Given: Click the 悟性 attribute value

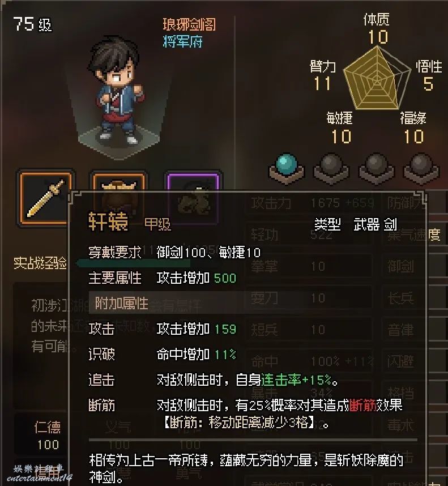Looking at the screenshot, I should pyautogui.click(x=428, y=84).
